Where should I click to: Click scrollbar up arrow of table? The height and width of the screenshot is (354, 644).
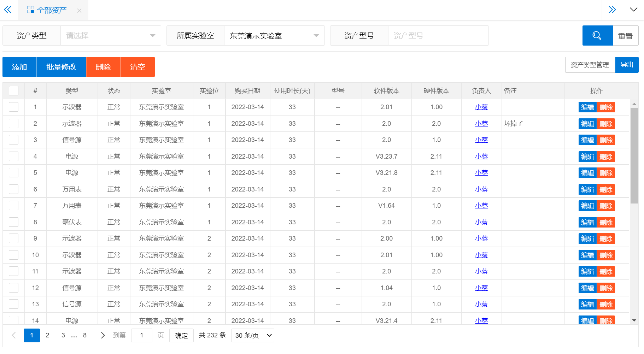634,104
